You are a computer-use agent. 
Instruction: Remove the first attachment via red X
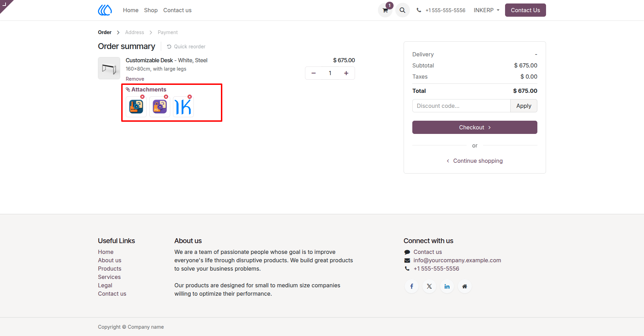[x=142, y=97]
